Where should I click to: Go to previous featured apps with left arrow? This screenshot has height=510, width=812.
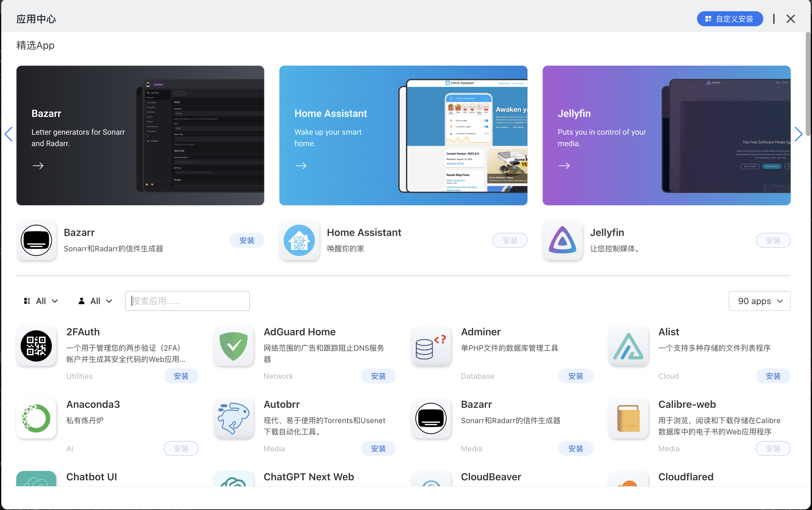pyautogui.click(x=9, y=134)
